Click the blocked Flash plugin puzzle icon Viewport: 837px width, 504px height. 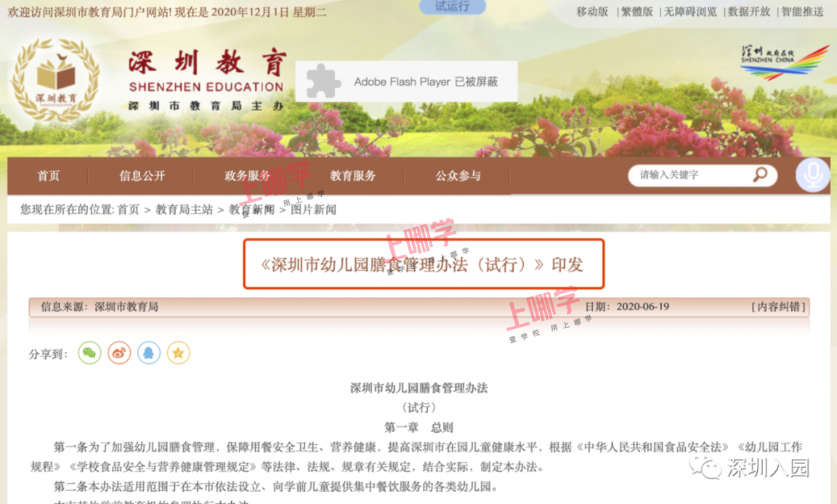pos(323,81)
